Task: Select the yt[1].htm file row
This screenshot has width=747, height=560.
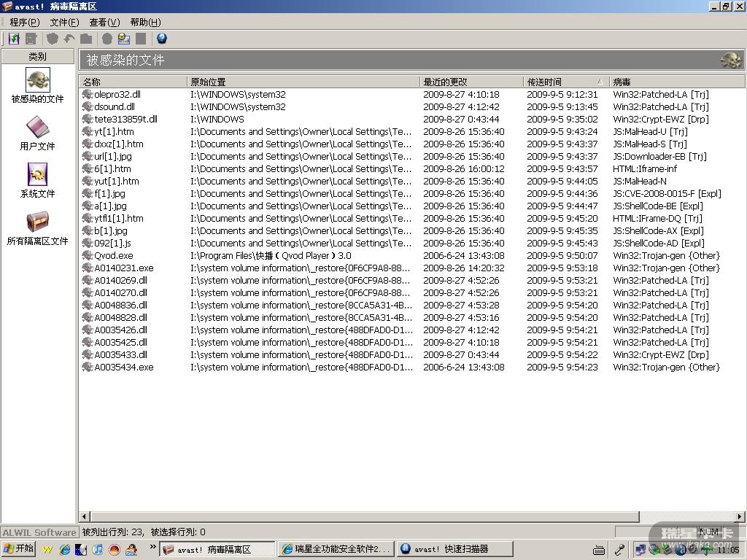Action: click(411, 131)
